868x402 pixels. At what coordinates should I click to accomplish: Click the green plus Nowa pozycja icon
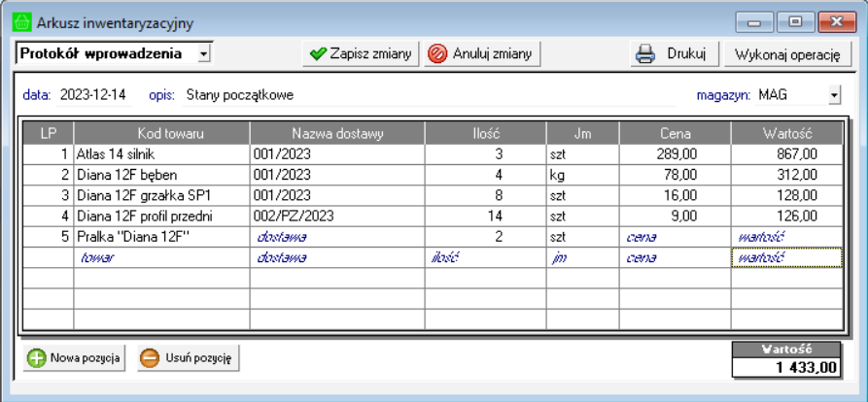pyautogui.click(x=36, y=358)
